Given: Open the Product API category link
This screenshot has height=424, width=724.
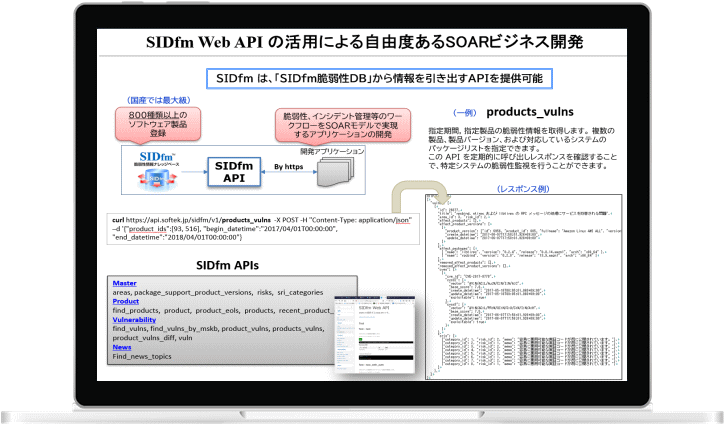Looking at the screenshot, I should (126, 301).
